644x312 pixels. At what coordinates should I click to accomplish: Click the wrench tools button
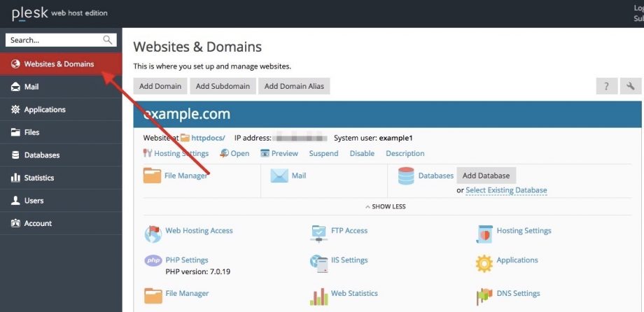tap(631, 86)
